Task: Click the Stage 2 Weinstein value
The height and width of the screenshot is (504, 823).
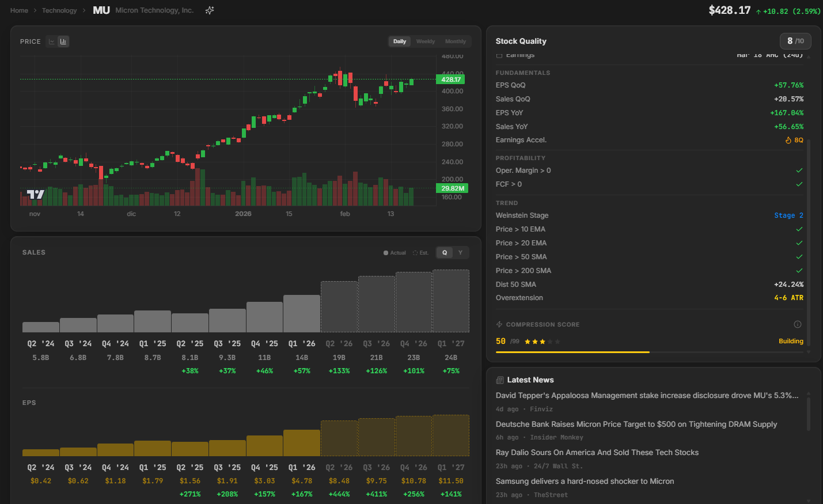Action: (x=788, y=215)
